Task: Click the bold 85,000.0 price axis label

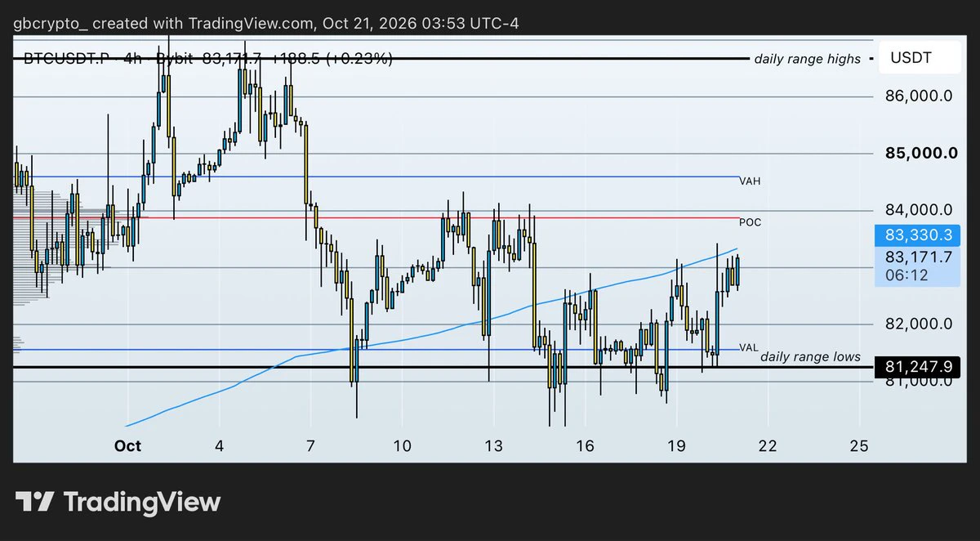Action: click(921, 153)
